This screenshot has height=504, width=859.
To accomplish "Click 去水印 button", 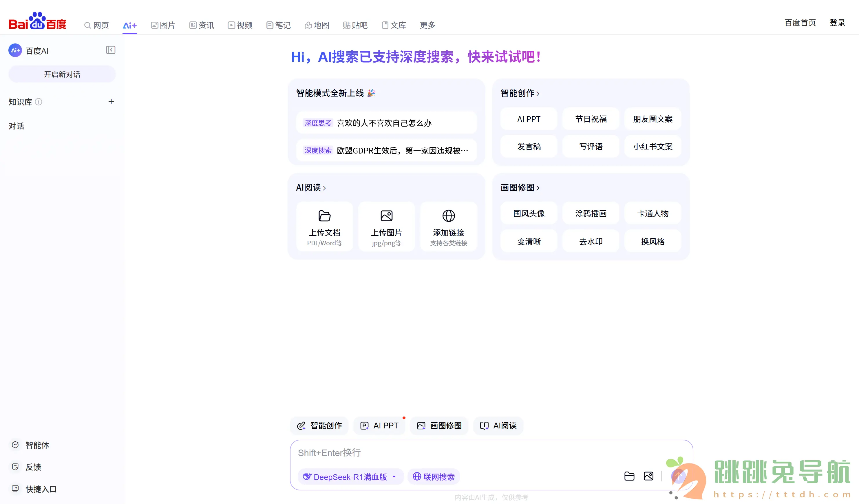I will coord(591,242).
